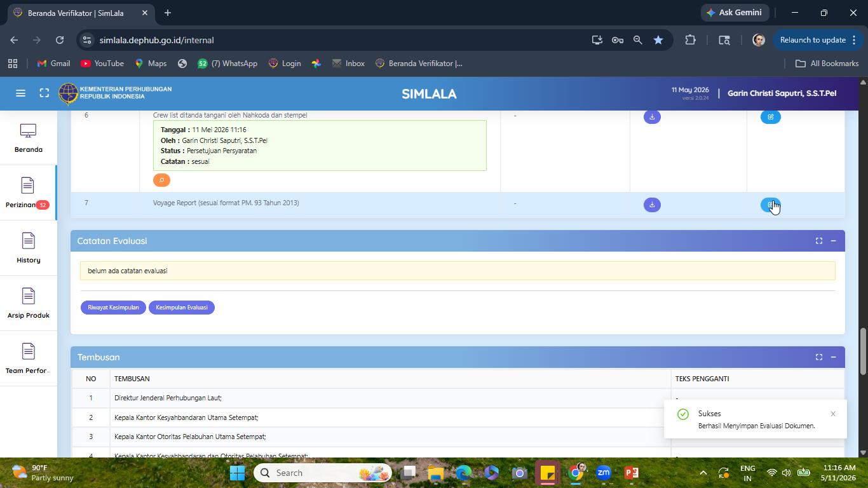868x488 pixels.
Task: Open Team Performance in the sidebar
Action: (x=29, y=358)
